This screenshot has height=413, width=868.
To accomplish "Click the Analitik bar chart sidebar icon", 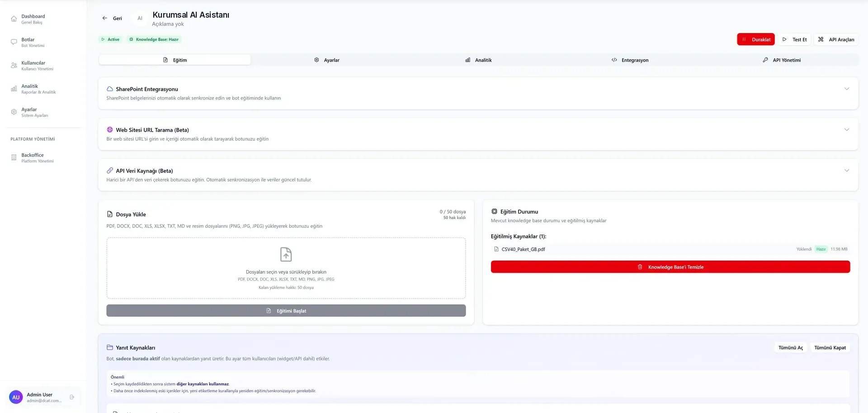I will 14,89.
